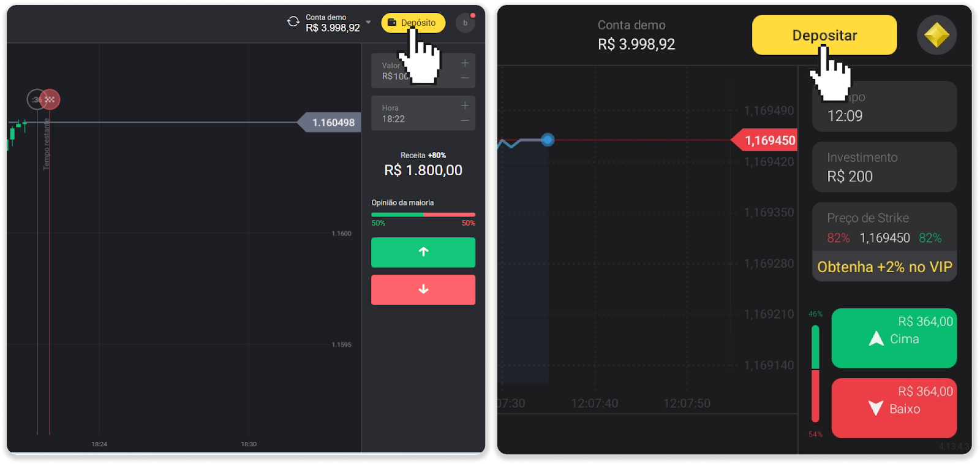Click the gray countdown timer circle on chart

36,99
